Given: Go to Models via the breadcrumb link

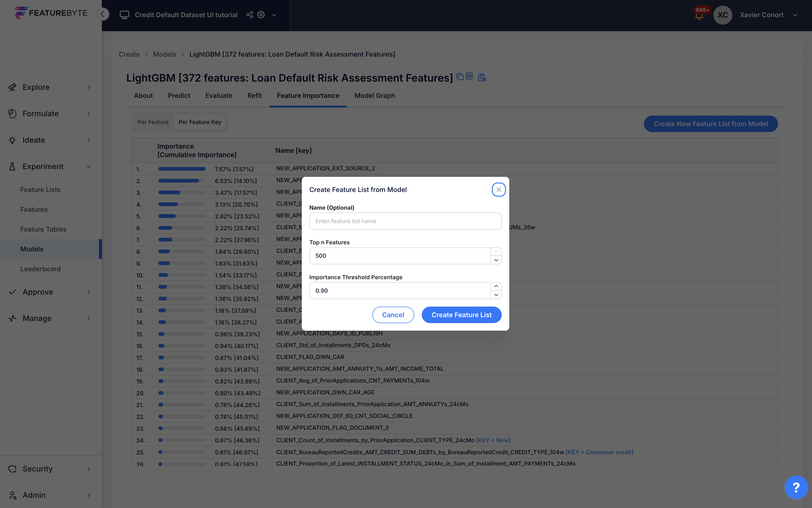Looking at the screenshot, I should coord(164,54).
